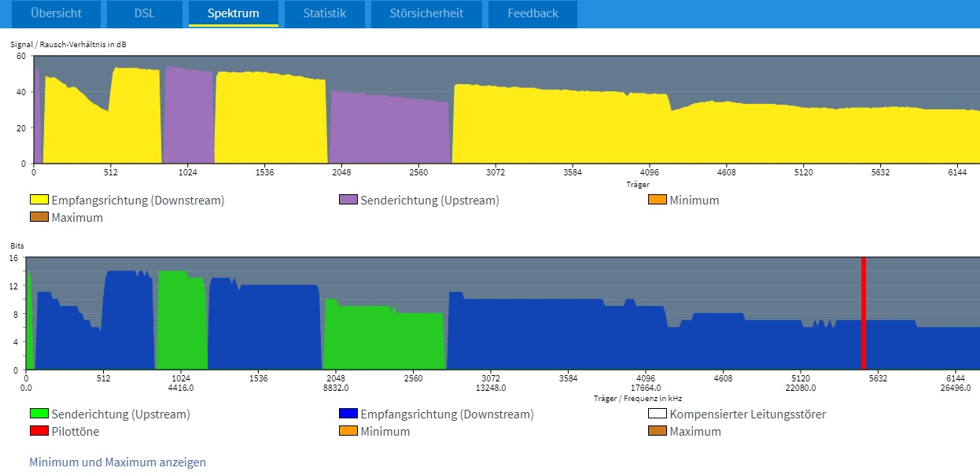Click 'Empfangsrichtung (Downstream)' label in the Bits legend
The width and height of the screenshot is (980, 475).
[448, 414]
